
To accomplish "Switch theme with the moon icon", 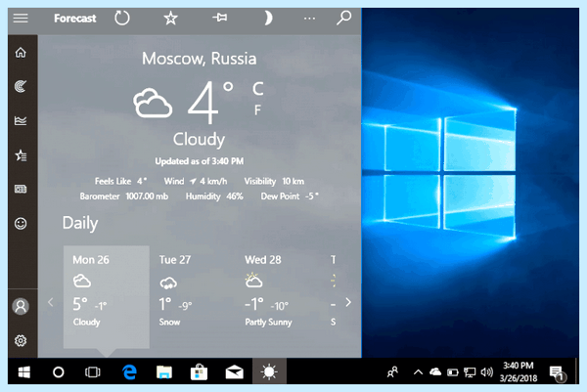I will pos(268,18).
